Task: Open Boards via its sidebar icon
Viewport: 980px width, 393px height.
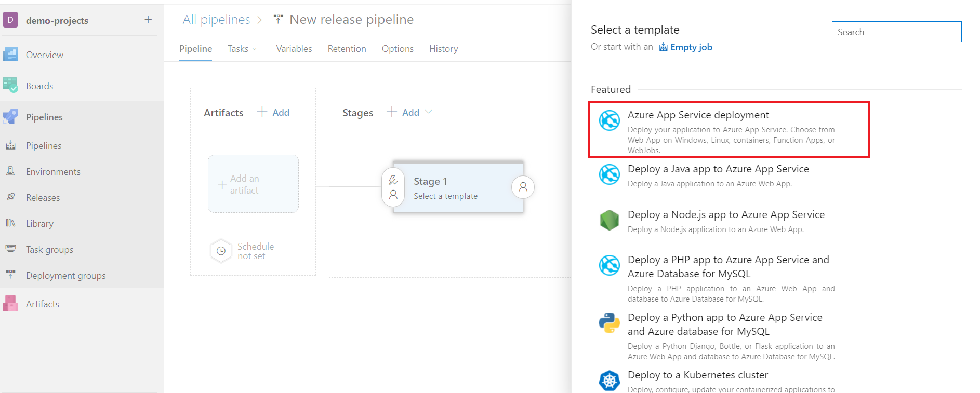Action: (10, 86)
